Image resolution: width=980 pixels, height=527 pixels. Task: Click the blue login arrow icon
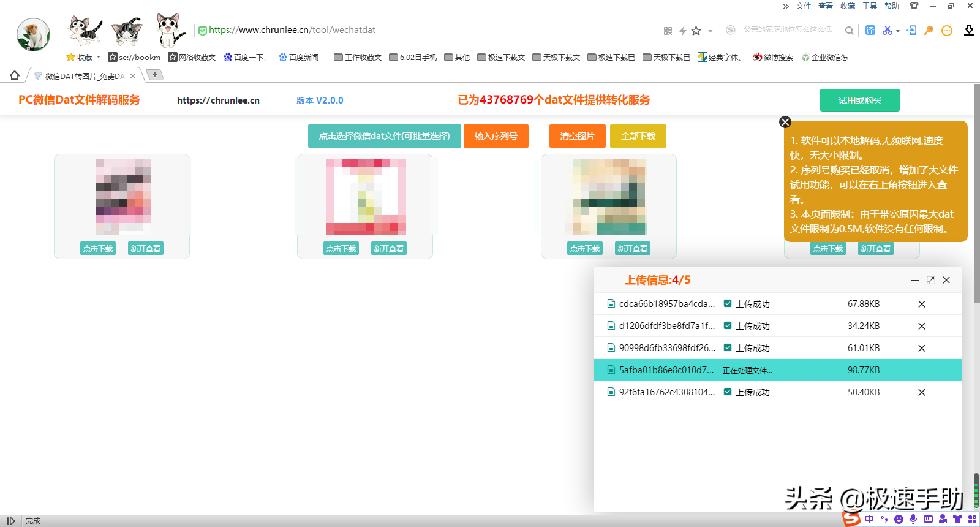[912, 30]
